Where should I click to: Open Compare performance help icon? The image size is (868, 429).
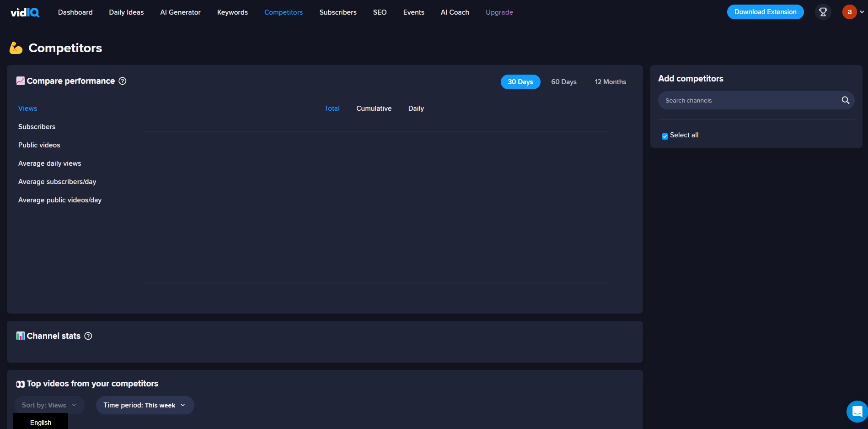coord(123,81)
